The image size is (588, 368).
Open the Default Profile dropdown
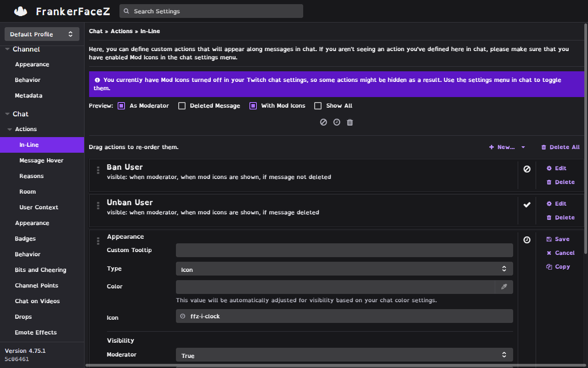click(42, 34)
